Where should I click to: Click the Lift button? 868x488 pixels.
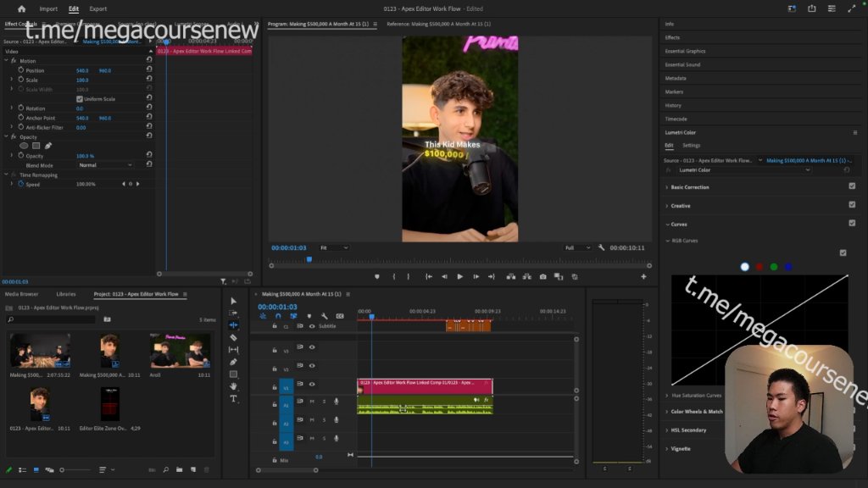click(511, 277)
